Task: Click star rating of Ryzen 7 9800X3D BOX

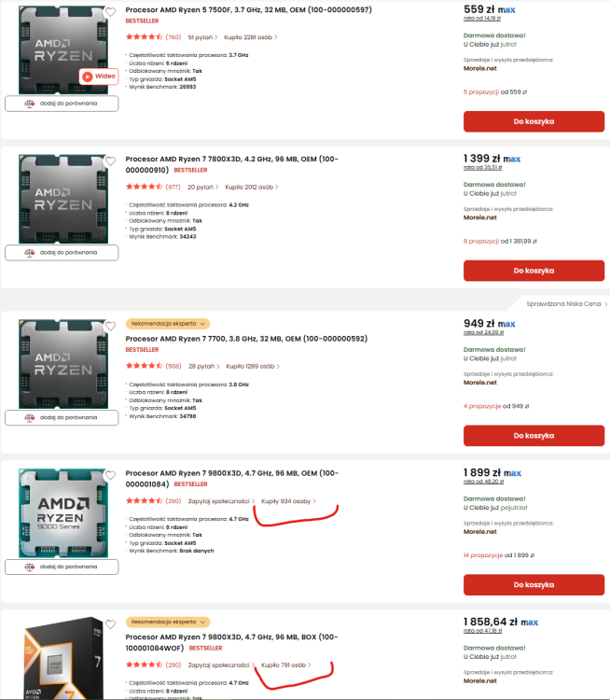Action: tap(144, 665)
